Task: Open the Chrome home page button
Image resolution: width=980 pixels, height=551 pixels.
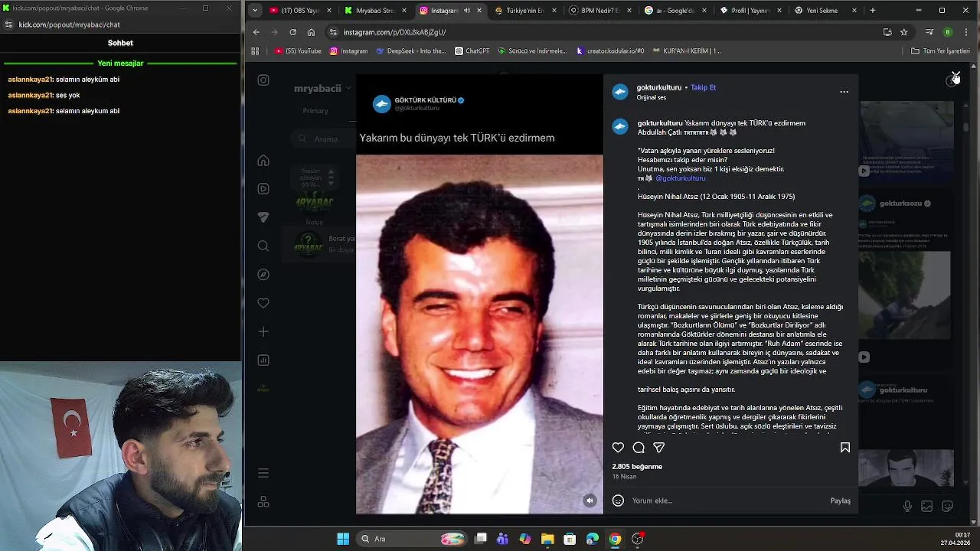Action: [311, 32]
